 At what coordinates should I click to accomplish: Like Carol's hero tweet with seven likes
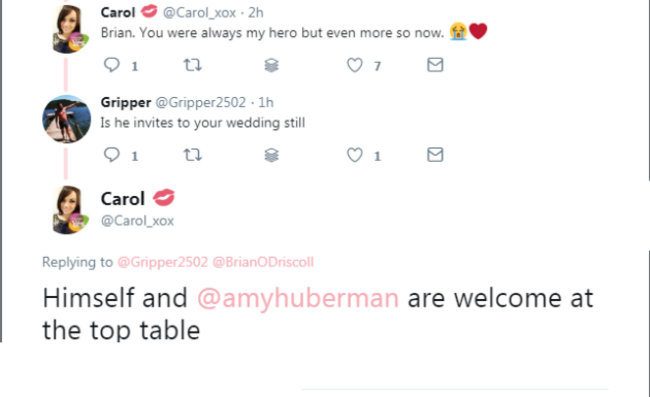(x=354, y=65)
